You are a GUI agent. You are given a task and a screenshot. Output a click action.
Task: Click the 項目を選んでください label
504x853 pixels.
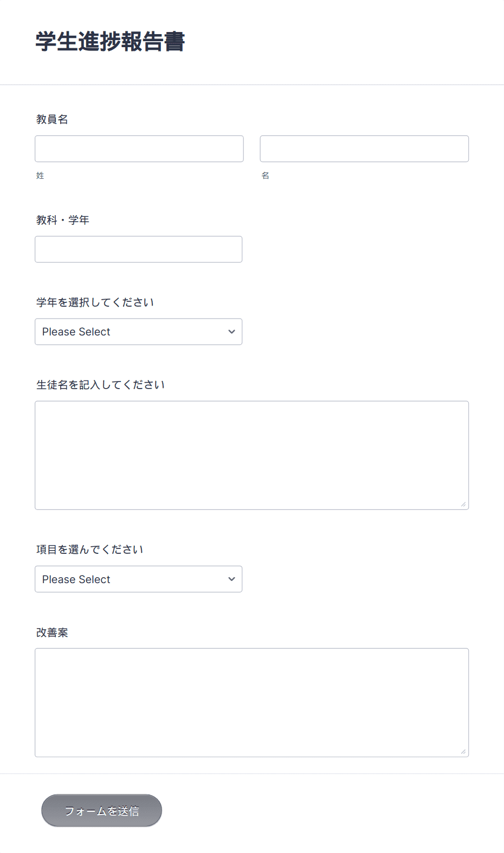[x=89, y=550]
